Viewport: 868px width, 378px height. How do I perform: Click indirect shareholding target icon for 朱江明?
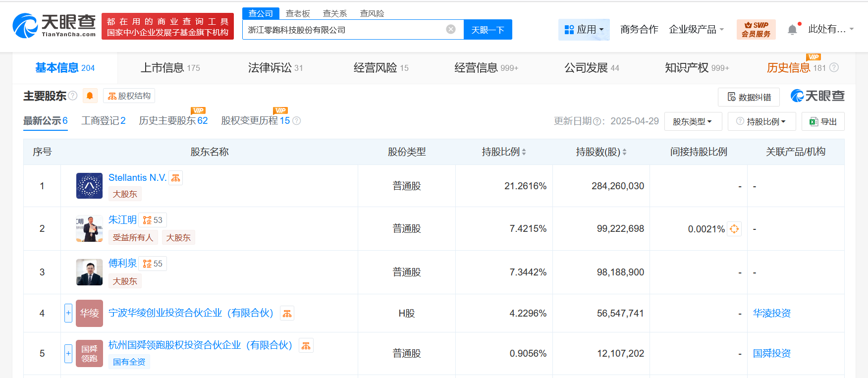[x=734, y=229]
